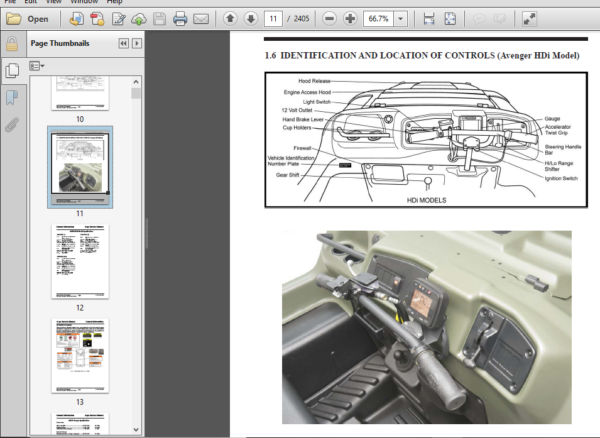Open the Attachments paperclip panel icon

click(12, 125)
